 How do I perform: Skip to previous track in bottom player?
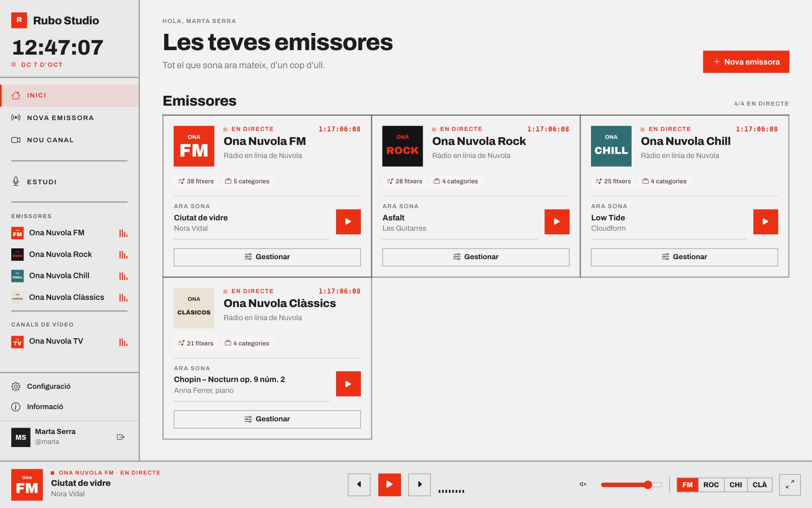click(359, 485)
